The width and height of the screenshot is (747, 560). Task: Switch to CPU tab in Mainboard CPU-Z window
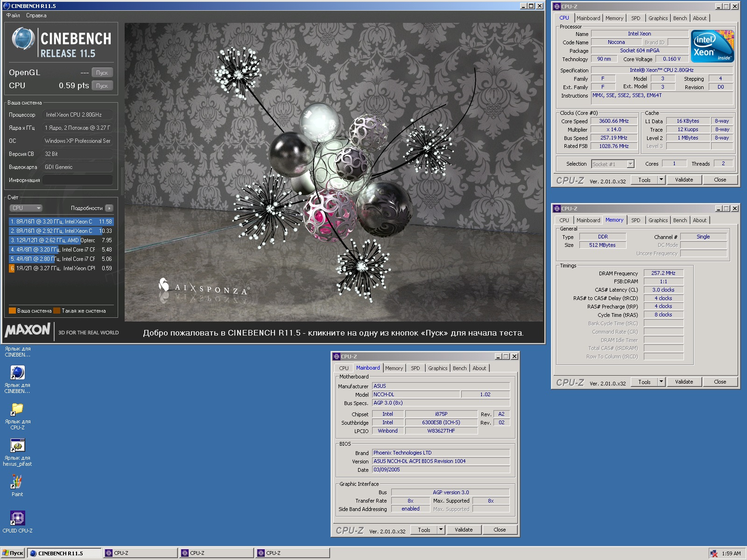click(344, 368)
